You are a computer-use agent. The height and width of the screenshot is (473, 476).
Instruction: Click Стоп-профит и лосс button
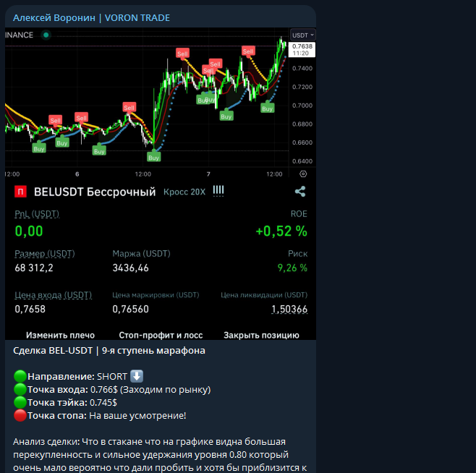pyautogui.click(x=161, y=335)
